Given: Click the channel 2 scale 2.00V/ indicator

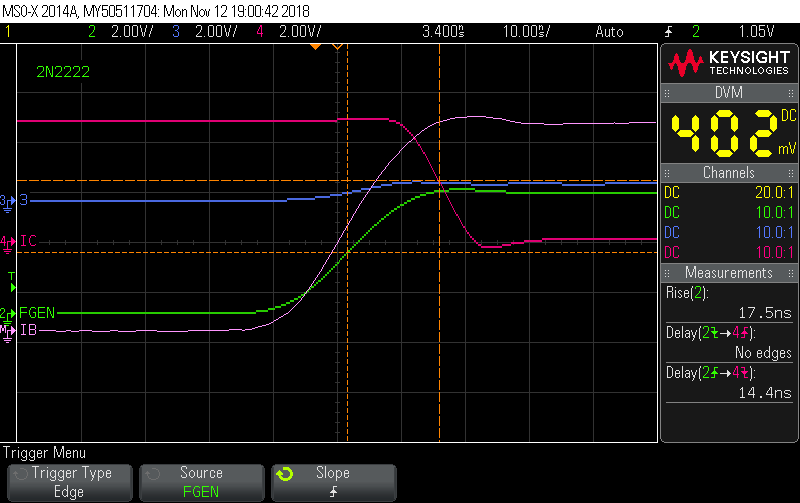Looking at the screenshot, I should click(x=132, y=32).
